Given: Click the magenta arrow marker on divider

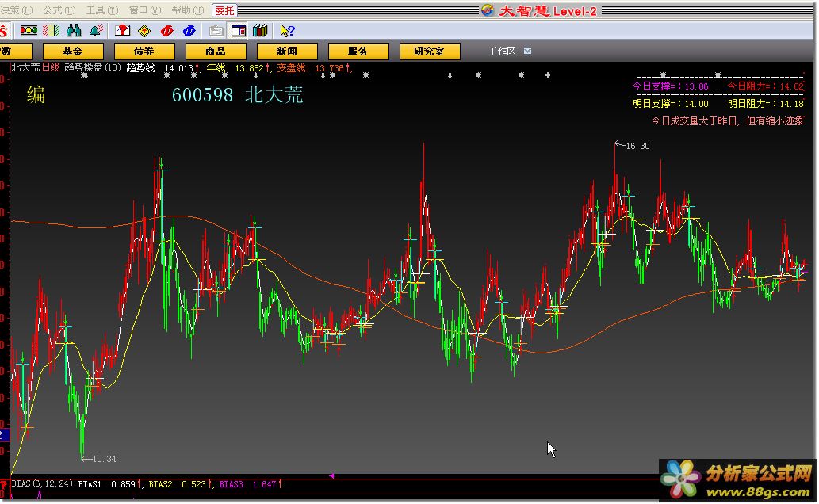Looking at the screenshot, I should [331, 475].
